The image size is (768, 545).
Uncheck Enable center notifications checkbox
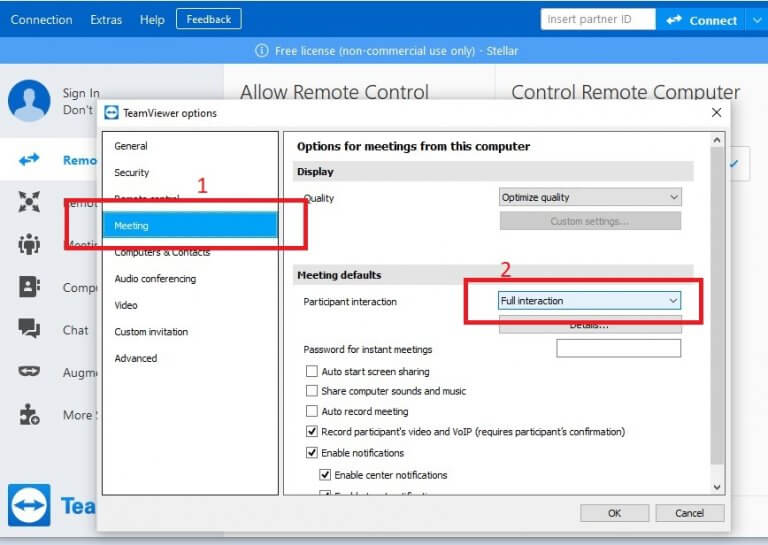(x=325, y=474)
